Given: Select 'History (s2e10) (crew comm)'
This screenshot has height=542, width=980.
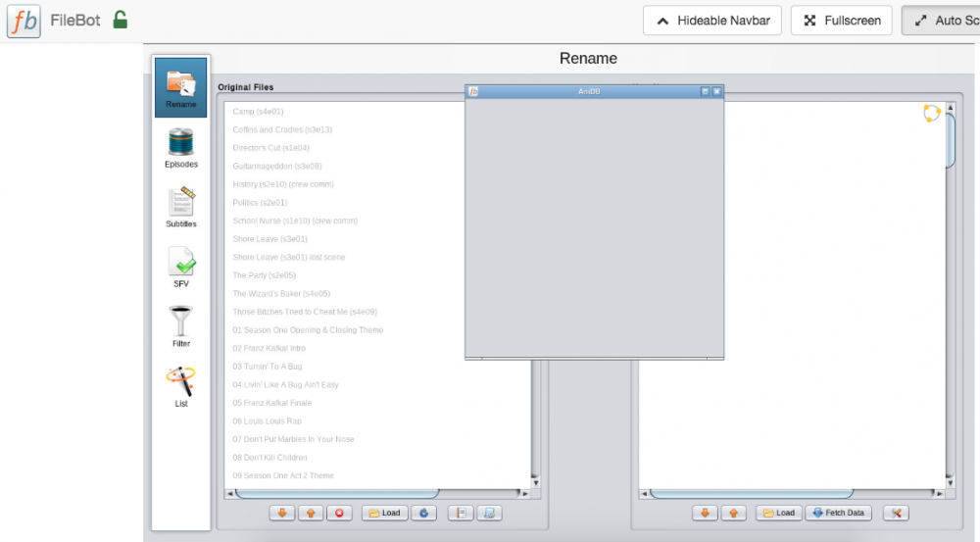Looking at the screenshot, I should click(283, 184).
